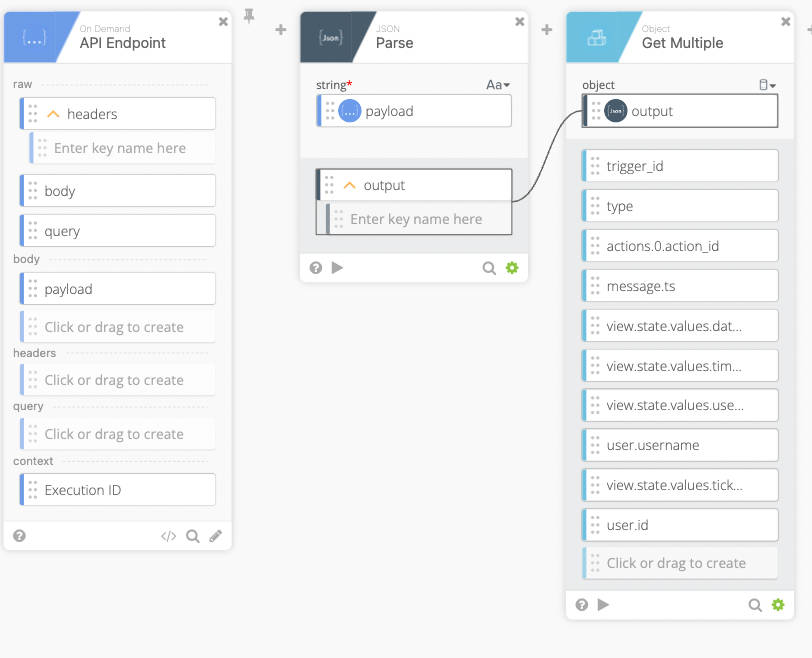Open help on the API Endpoint panel
The image size is (812, 658).
click(x=18, y=536)
